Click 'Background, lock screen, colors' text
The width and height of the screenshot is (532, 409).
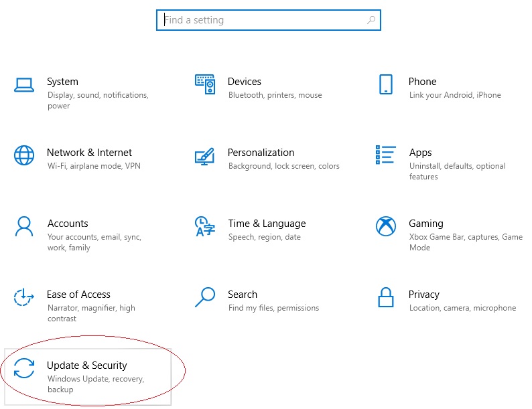point(284,166)
